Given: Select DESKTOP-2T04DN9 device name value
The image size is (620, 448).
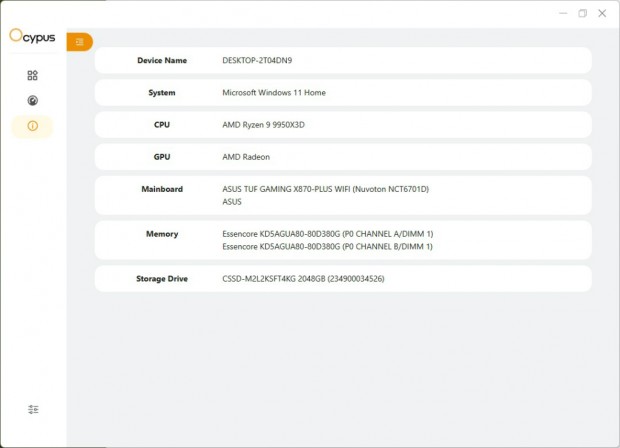Looking at the screenshot, I should coord(257,60).
